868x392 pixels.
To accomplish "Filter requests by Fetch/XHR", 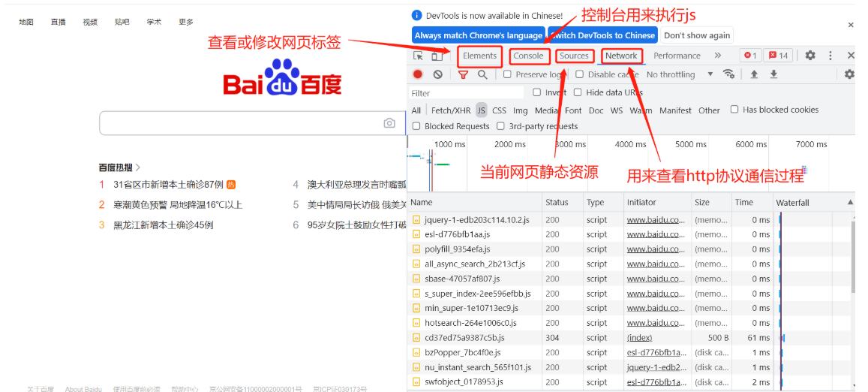I will coord(451,110).
